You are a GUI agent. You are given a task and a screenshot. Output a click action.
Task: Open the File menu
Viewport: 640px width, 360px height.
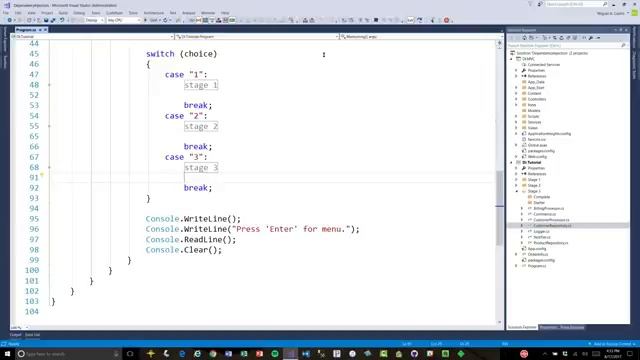tap(6, 13)
